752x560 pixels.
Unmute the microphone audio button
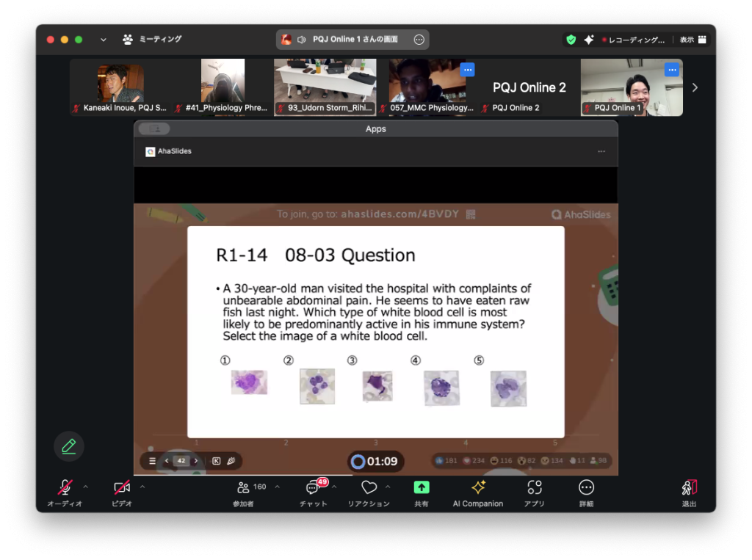coord(65,487)
